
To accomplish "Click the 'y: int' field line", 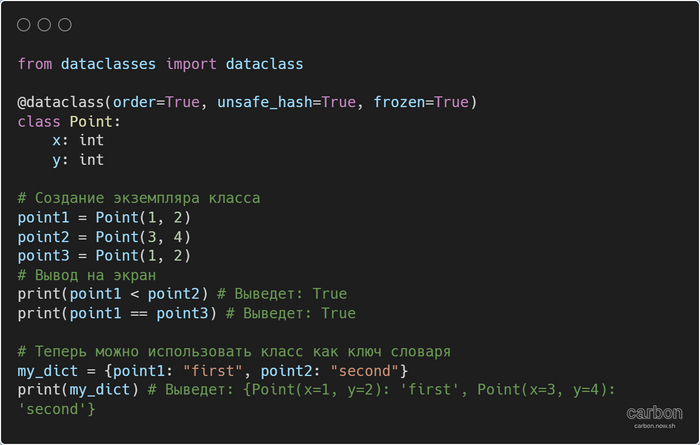I will (78, 159).
